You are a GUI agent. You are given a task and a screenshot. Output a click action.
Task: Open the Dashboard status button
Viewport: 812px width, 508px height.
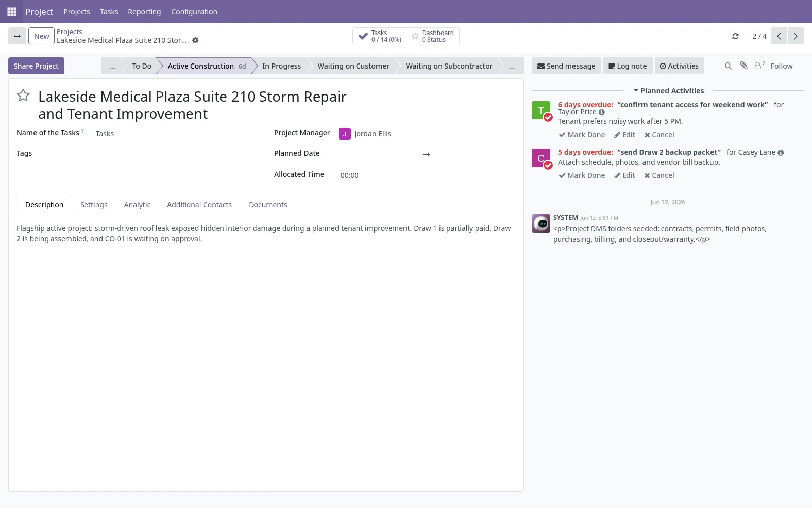(x=433, y=36)
